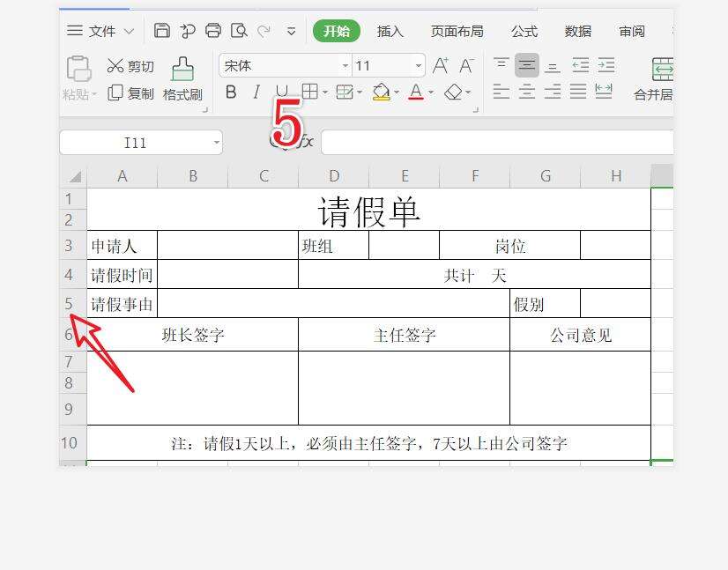Switch to the 插入 tab
The height and width of the screenshot is (570, 728).
pyautogui.click(x=390, y=31)
